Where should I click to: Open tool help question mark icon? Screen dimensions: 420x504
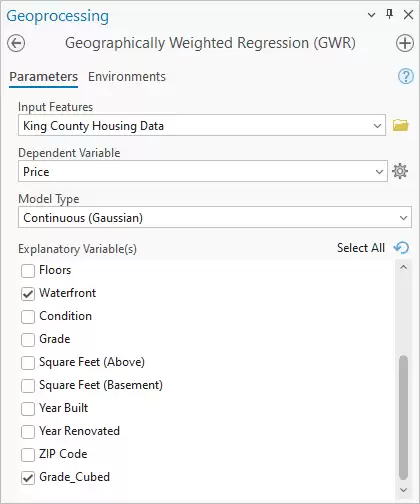pyautogui.click(x=406, y=76)
